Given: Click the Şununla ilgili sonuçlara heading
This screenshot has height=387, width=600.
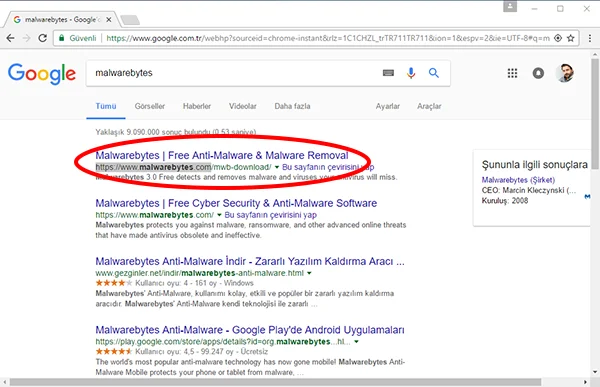Looking at the screenshot, I should [535, 165].
